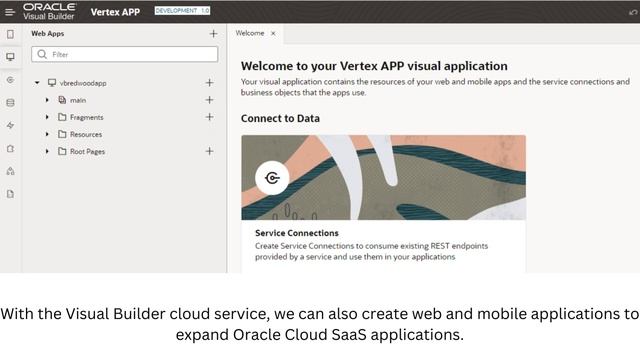Select the Root Pages tree item
This screenshot has width=640, height=360.
pos(87,152)
